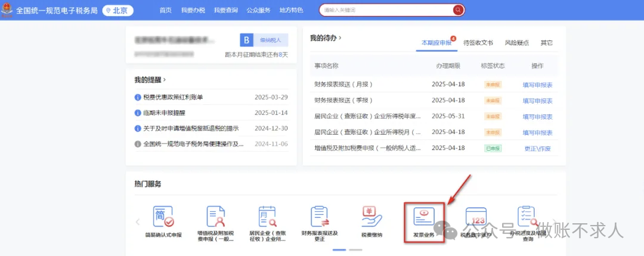Click the 标签状态 column header
Viewport: 644px width, 256px height.
493,65
